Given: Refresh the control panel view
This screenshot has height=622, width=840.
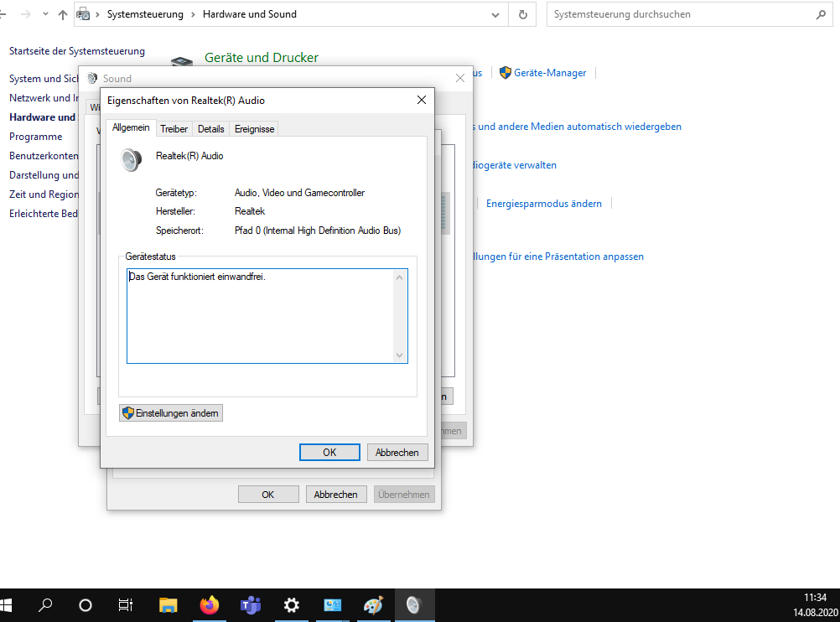Looking at the screenshot, I should tap(523, 15).
